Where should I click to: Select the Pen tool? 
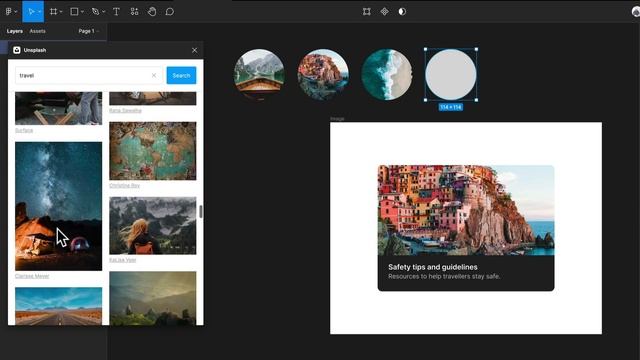click(96, 11)
